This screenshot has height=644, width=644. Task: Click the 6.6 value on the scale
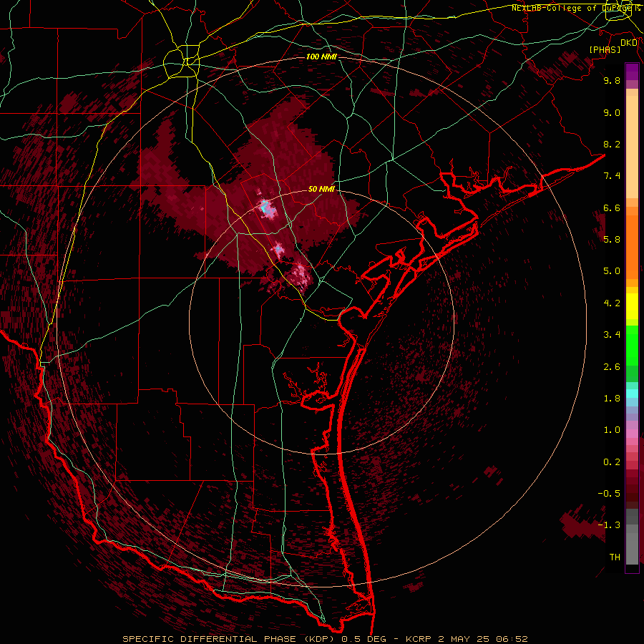pos(612,208)
